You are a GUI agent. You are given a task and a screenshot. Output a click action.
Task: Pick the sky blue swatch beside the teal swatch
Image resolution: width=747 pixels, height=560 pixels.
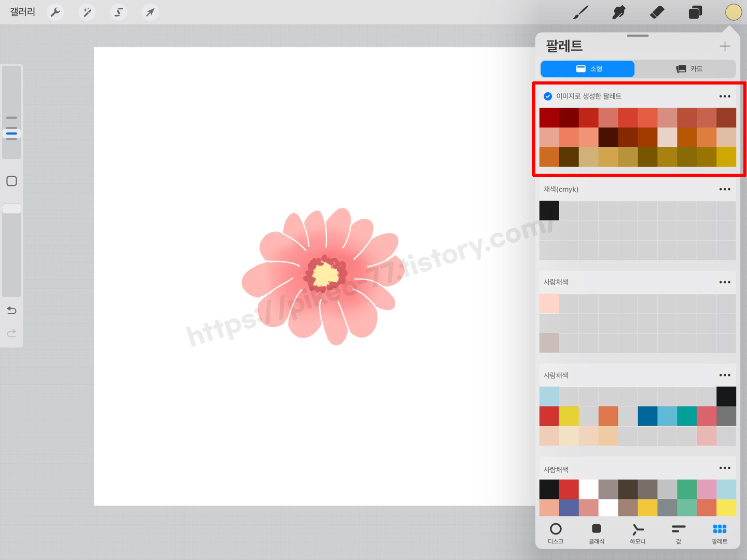(667, 416)
